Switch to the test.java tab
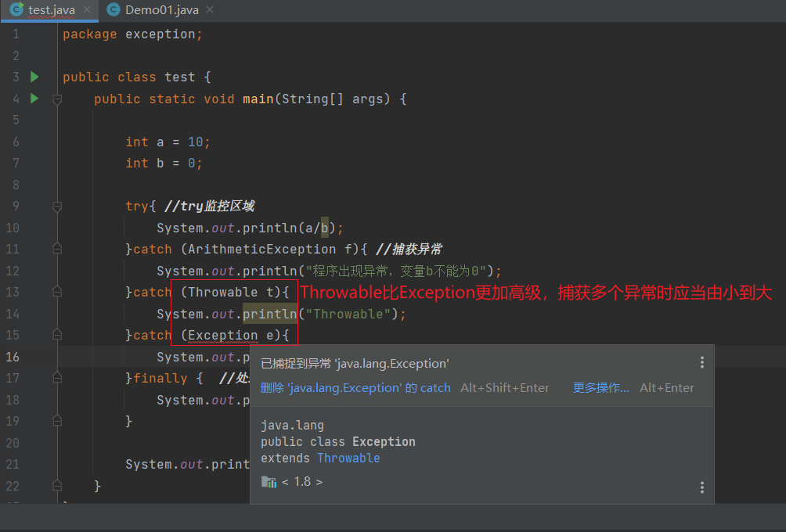The height and width of the screenshot is (532, 786). [52, 10]
